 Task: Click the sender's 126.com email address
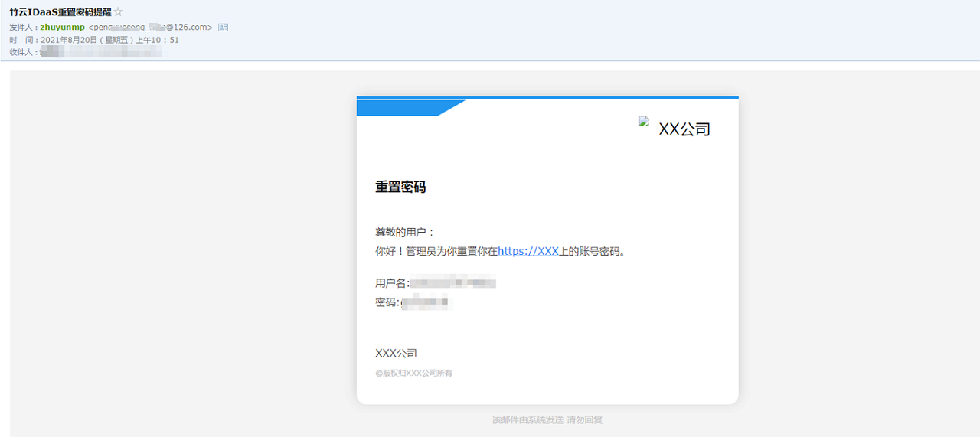(151, 28)
